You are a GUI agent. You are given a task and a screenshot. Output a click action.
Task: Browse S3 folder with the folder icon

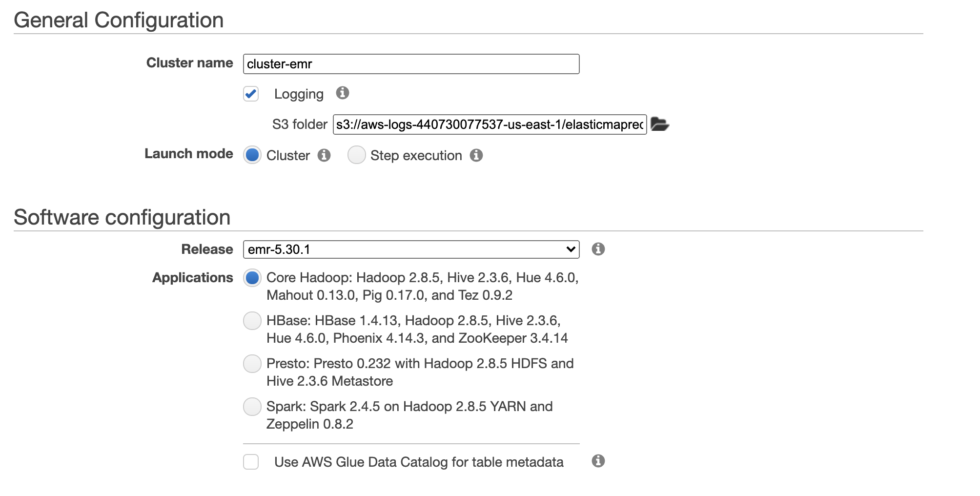(x=660, y=124)
